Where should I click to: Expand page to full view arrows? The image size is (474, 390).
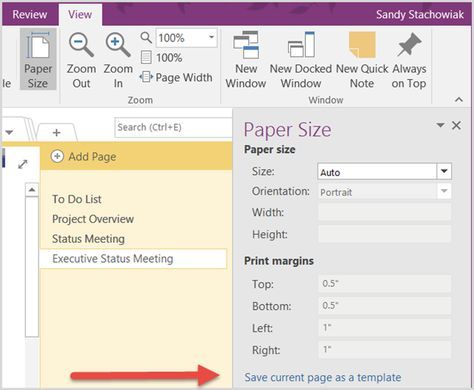23,164
